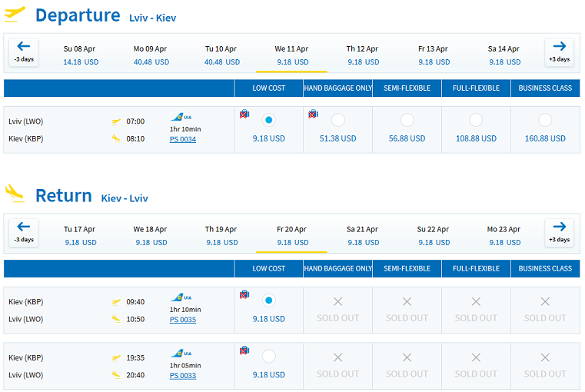Go back 3 days in Return dates
The height and width of the screenshot is (392, 585).
pyautogui.click(x=24, y=232)
